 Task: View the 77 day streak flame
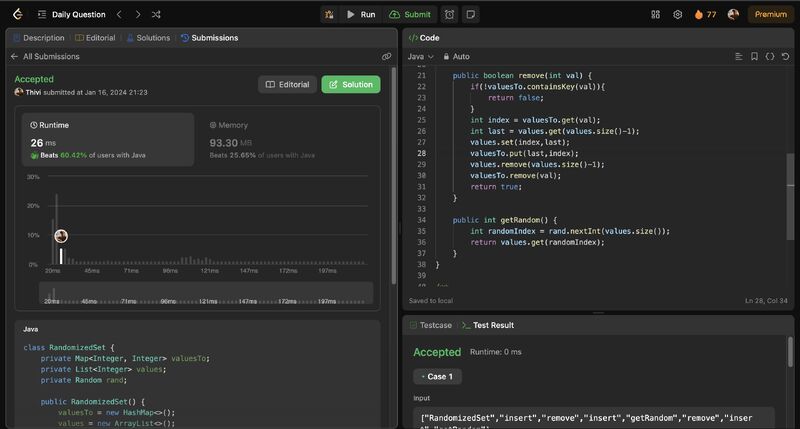click(x=705, y=14)
